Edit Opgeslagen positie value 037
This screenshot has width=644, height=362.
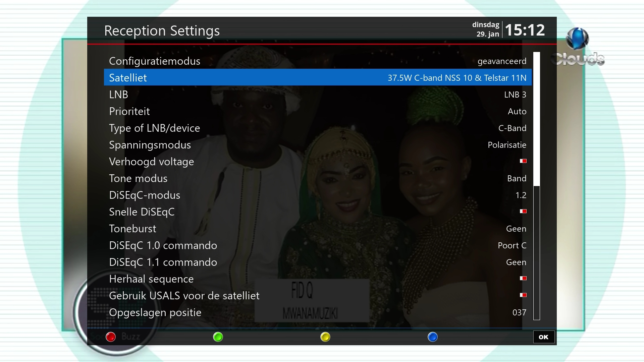(x=519, y=313)
